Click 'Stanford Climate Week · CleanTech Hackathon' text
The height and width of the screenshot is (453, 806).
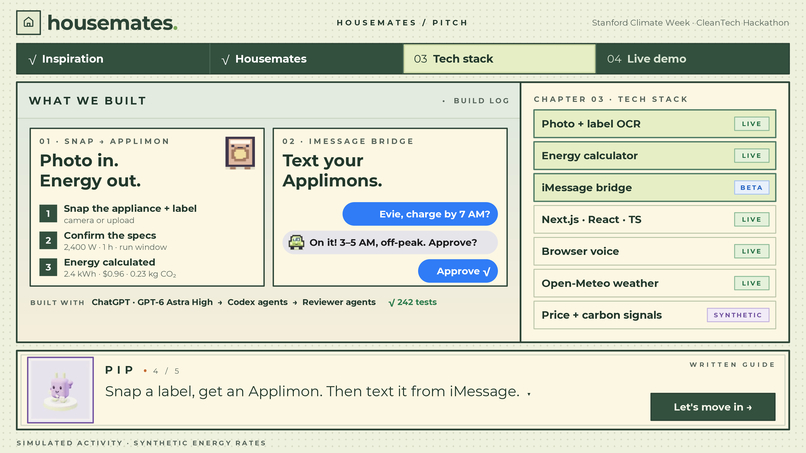[690, 23]
